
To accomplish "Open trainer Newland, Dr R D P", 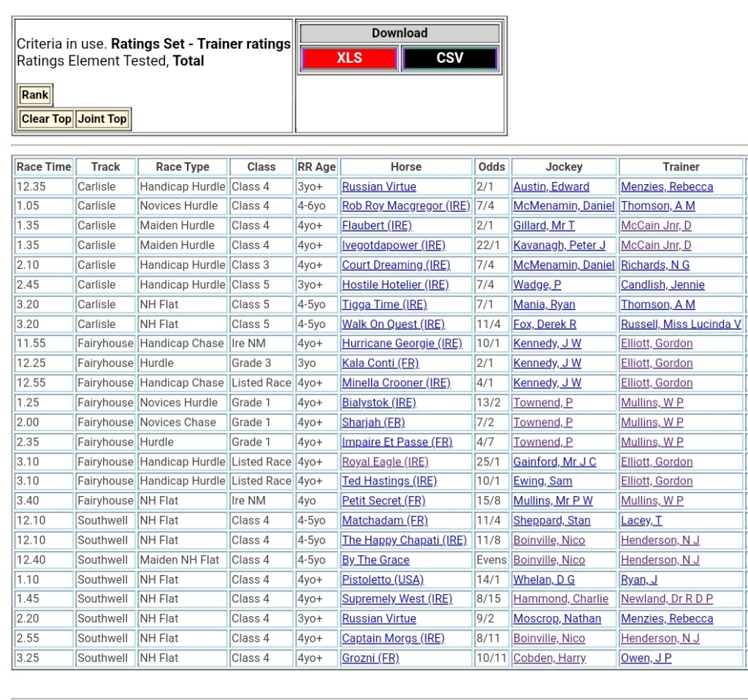I will pos(666,599).
